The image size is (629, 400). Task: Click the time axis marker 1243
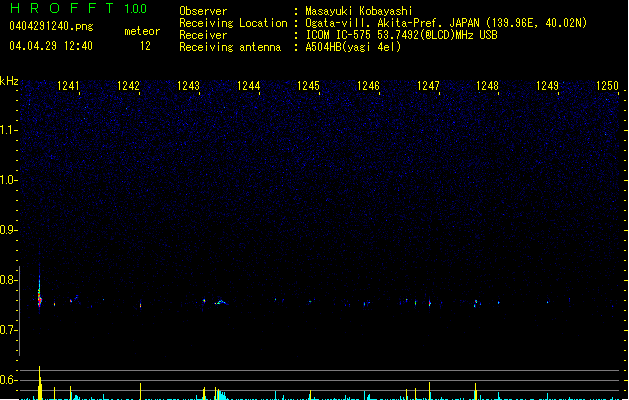tap(188, 86)
